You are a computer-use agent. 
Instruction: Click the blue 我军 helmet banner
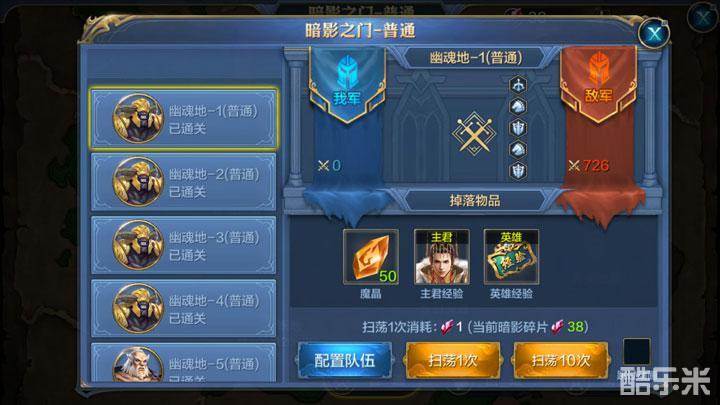[x=347, y=85]
